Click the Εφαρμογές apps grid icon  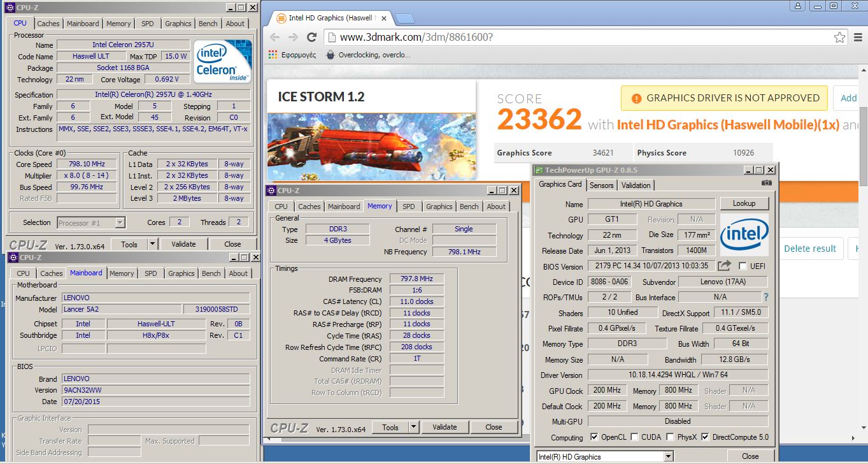coord(273,55)
